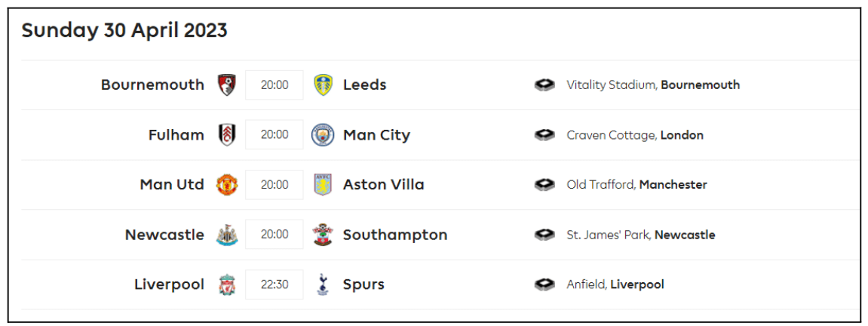Click the Liverpool club crest
The image size is (868, 326).
(x=226, y=284)
